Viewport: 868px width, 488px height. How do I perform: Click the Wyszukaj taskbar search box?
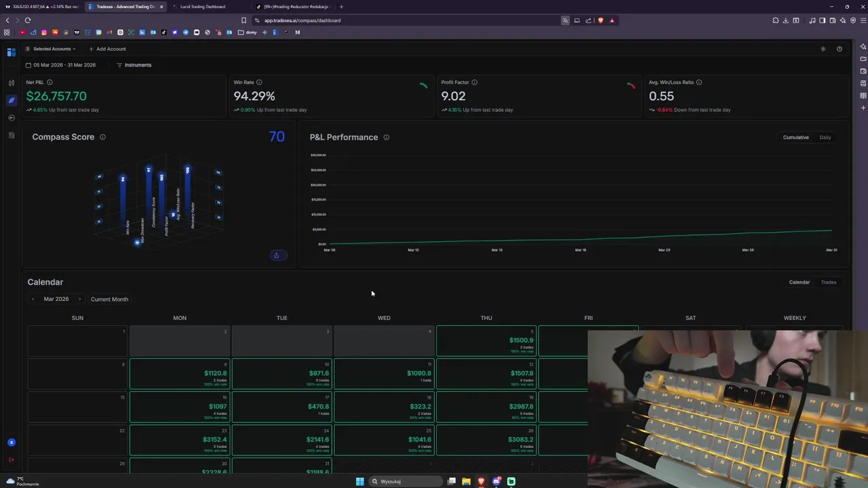click(x=406, y=481)
